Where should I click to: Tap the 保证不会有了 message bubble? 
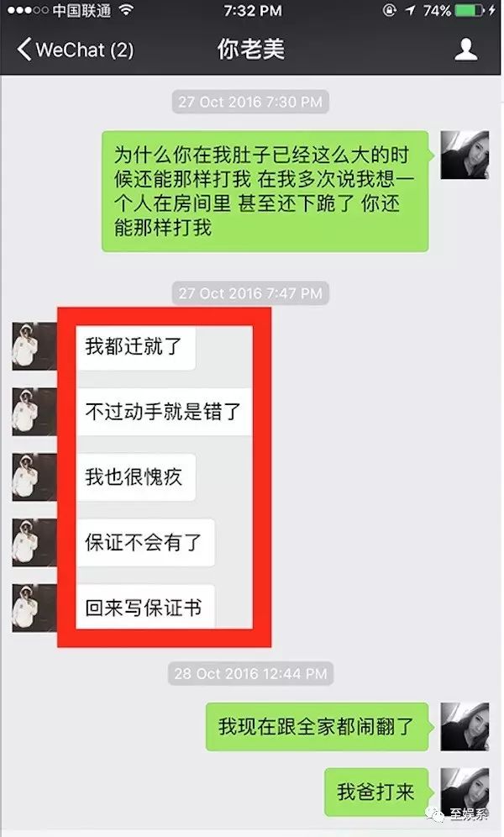point(144,542)
